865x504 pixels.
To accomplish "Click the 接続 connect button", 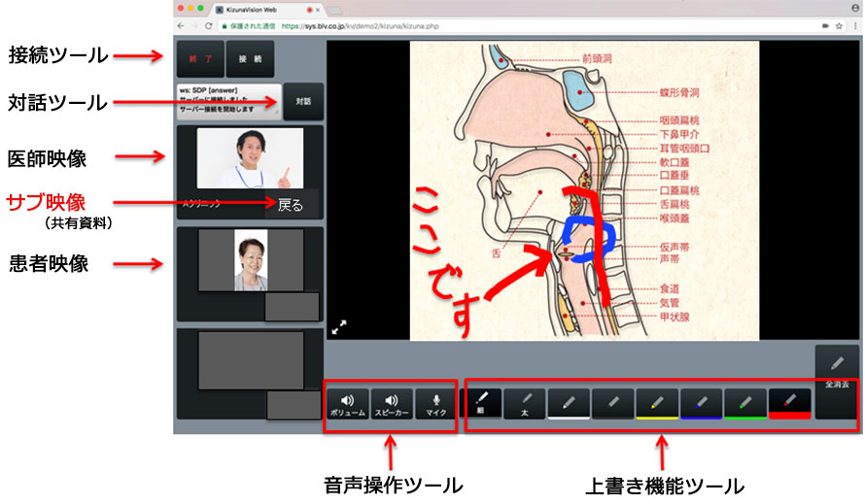I will pyautogui.click(x=250, y=58).
